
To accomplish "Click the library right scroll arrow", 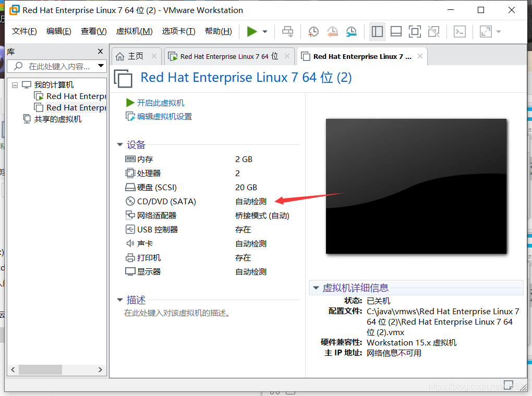I will coord(100,369).
